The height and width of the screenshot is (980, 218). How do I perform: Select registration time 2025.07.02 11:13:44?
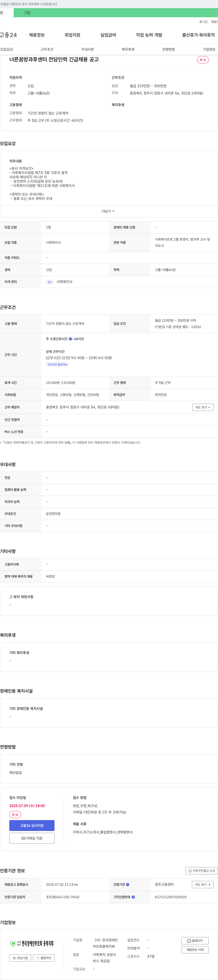tap(62, 885)
